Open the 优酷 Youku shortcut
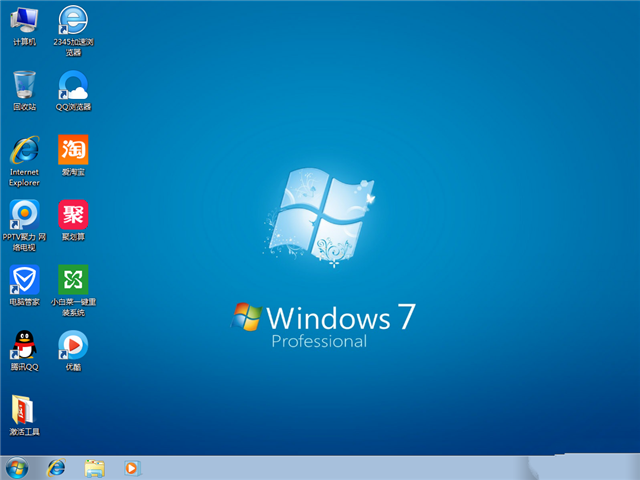Image resolution: width=640 pixels, height=480 pixels. (73, 345)
